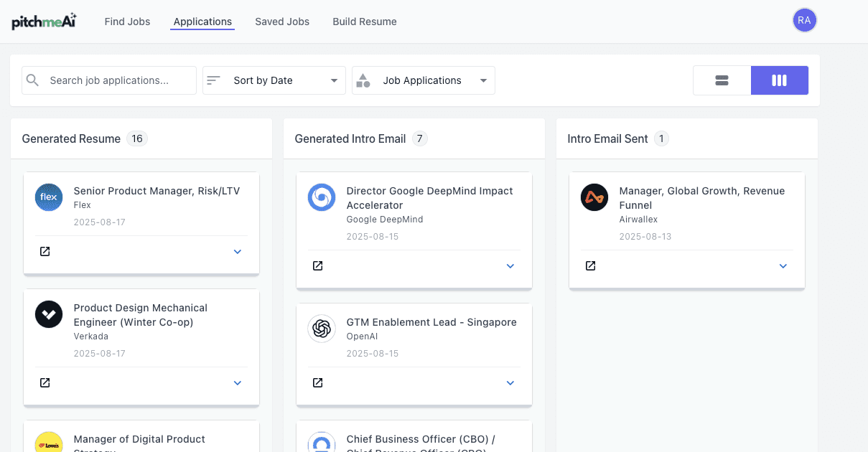Open Find Jobs navigation link
Image resolution: width=868 pixels, height=452 pixels.
pyautogui.click(x=126, y=22)
